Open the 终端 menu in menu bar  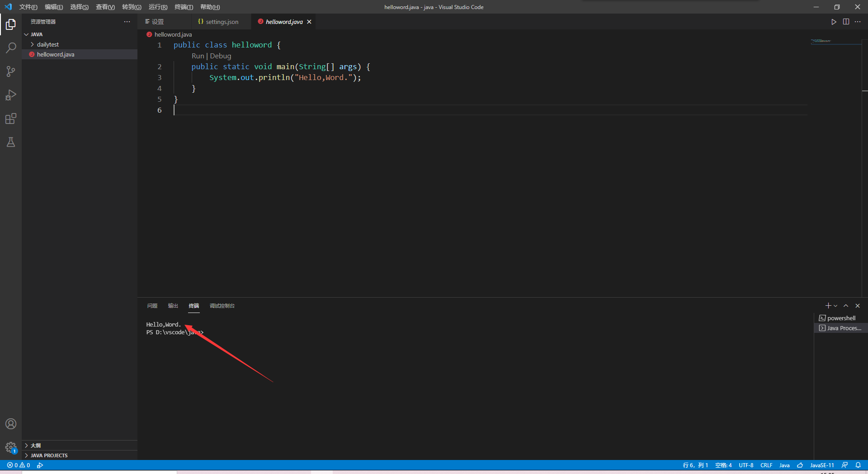(184, 7)
